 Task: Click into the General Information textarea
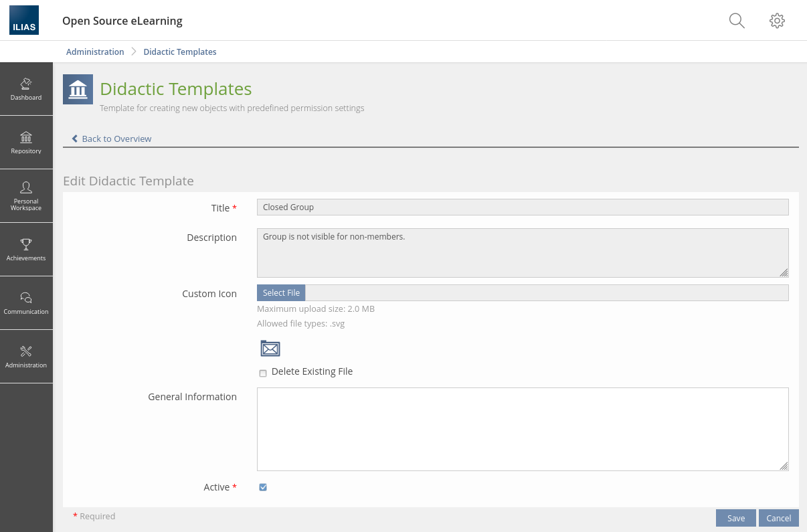(x=522, y=429)
